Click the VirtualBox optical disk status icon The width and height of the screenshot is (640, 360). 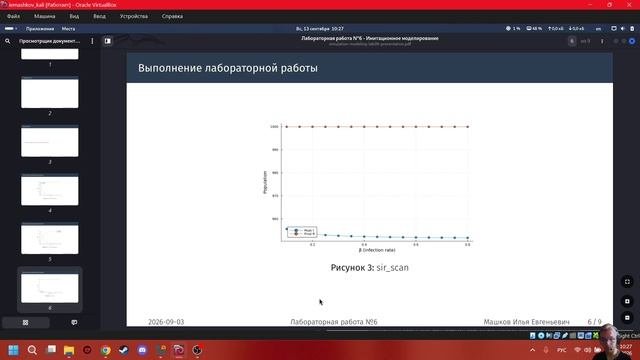(x=541, y=336)
